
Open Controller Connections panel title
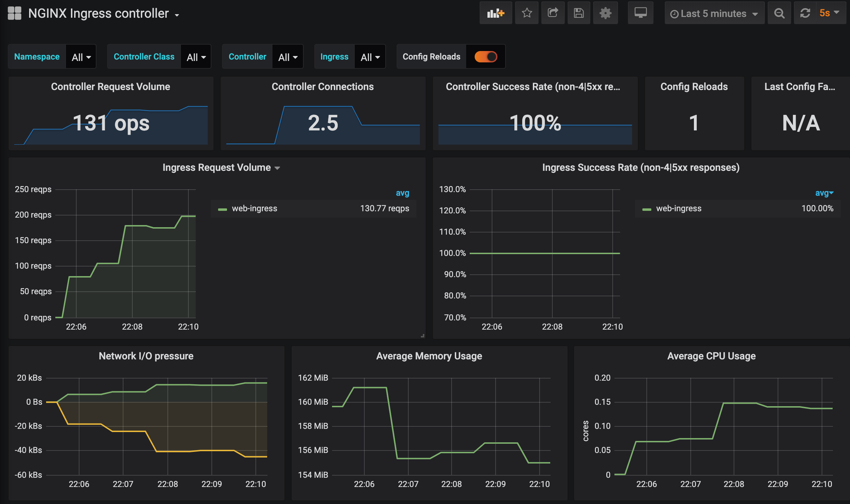pos(323,86)
